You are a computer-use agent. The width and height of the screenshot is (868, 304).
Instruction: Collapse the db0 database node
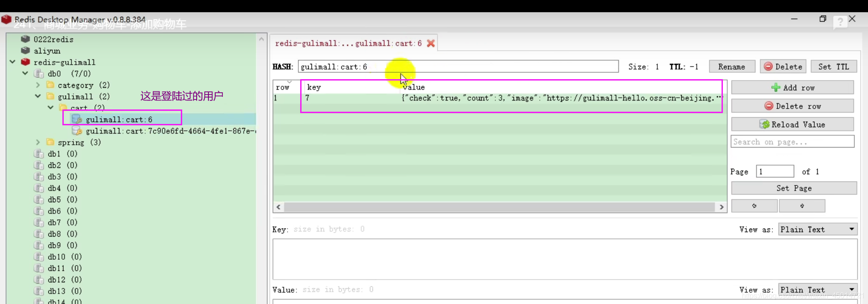[25, 73]
